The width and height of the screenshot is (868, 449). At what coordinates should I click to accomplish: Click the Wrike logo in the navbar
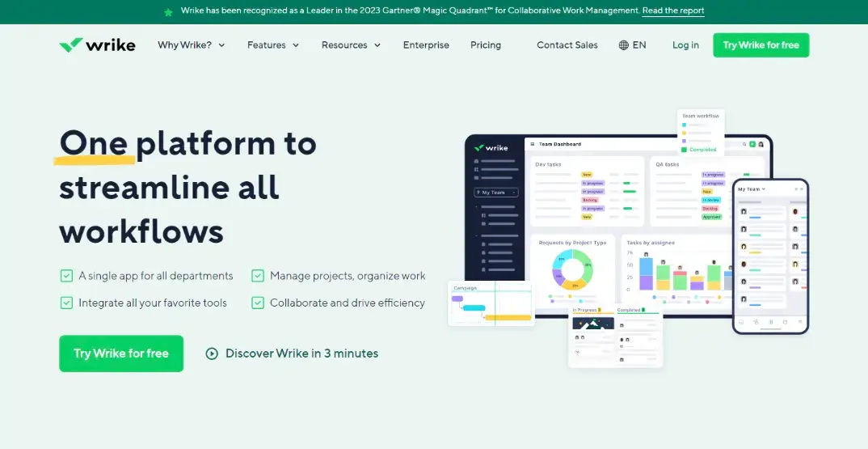(x=97, y=45)
